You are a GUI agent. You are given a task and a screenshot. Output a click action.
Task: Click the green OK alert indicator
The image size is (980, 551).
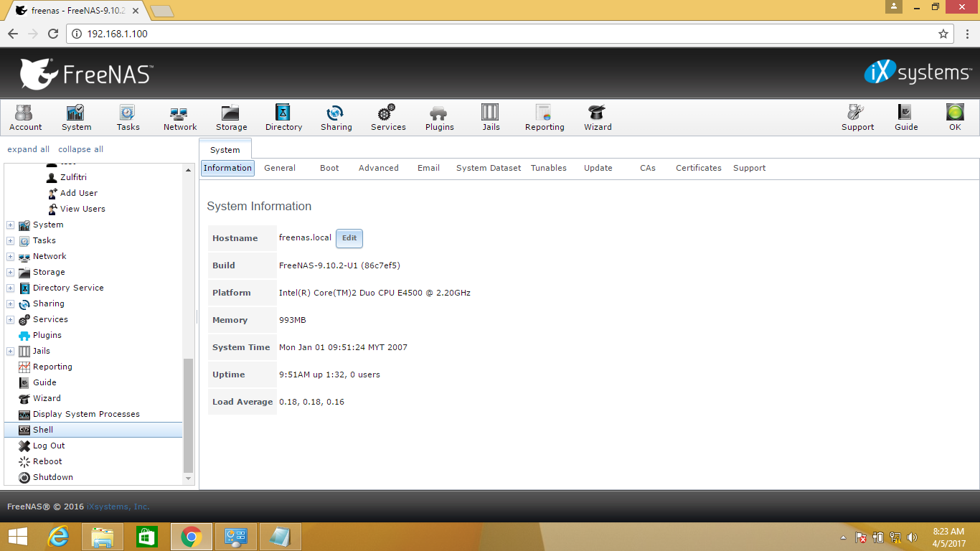click(955, 117)
